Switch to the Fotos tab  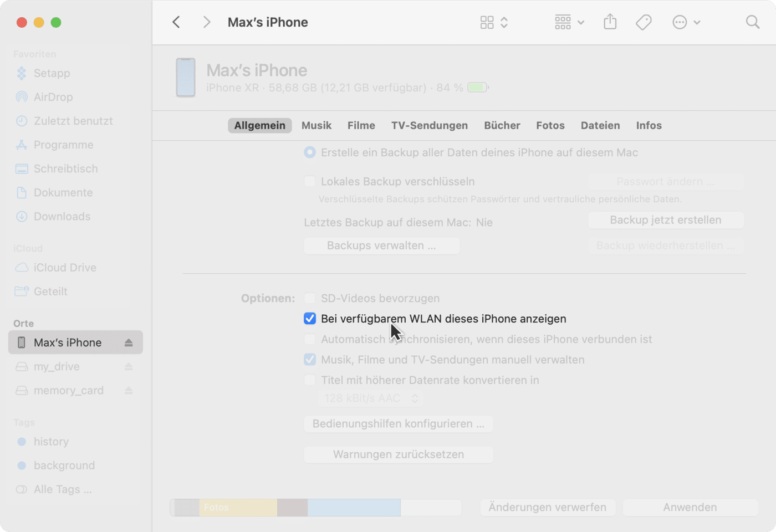pos(550,125)
